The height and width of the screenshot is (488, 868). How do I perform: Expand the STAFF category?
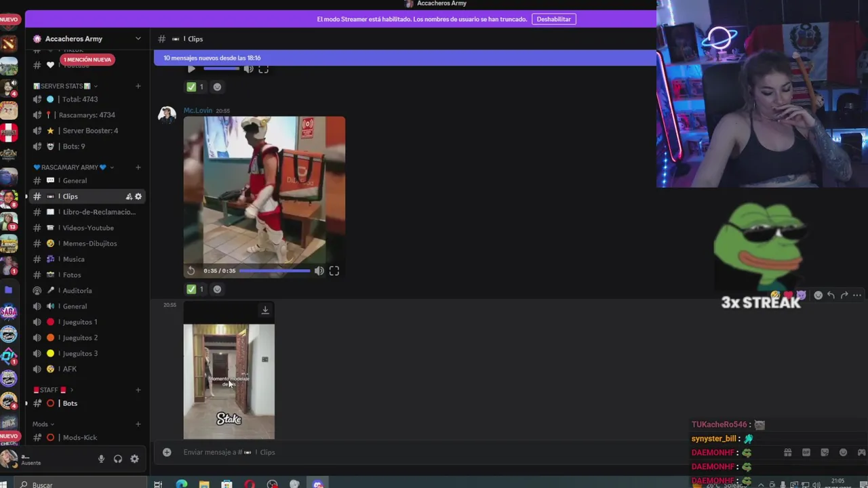(x=53, y=390)
